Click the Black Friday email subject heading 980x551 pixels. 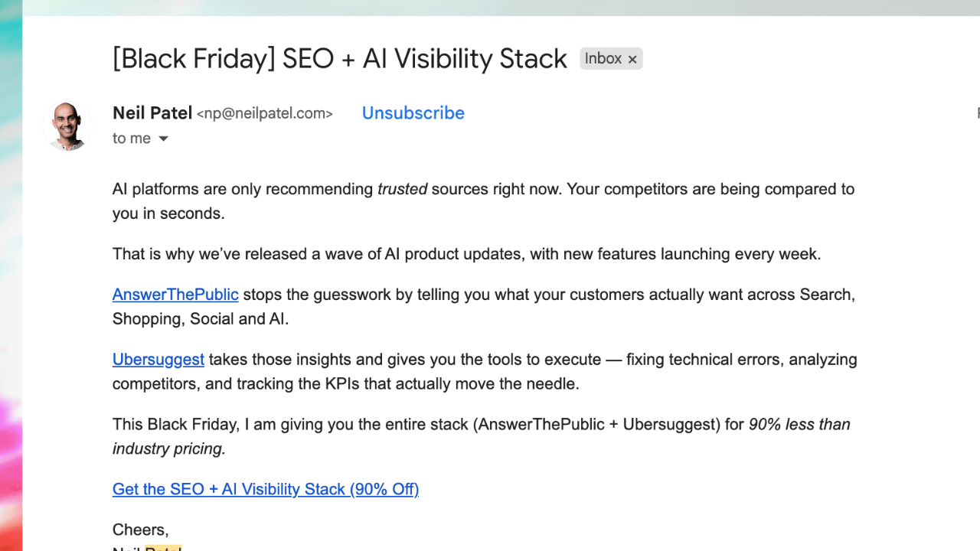[339, 59]
